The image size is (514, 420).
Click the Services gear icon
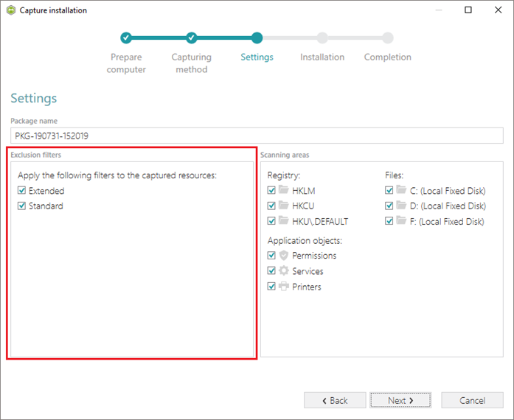point(284,270)
